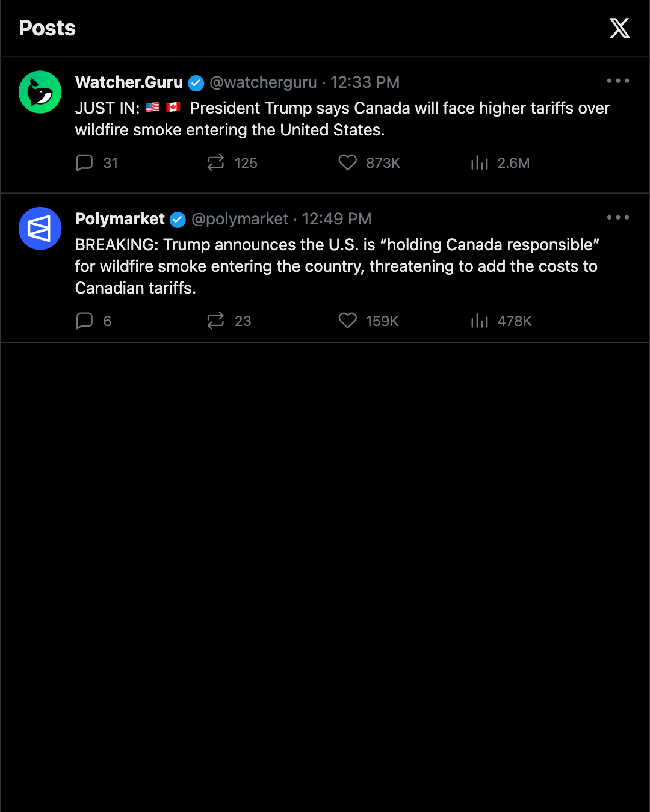
Task: Open the X logo in header
Action: (x=619, y=28)
